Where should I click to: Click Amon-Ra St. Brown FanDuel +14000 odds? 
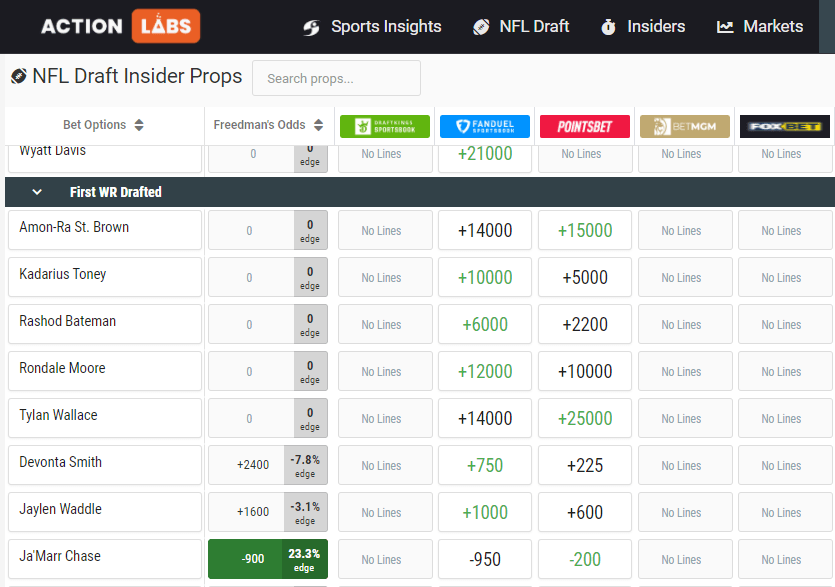click(x=485, y=230)
